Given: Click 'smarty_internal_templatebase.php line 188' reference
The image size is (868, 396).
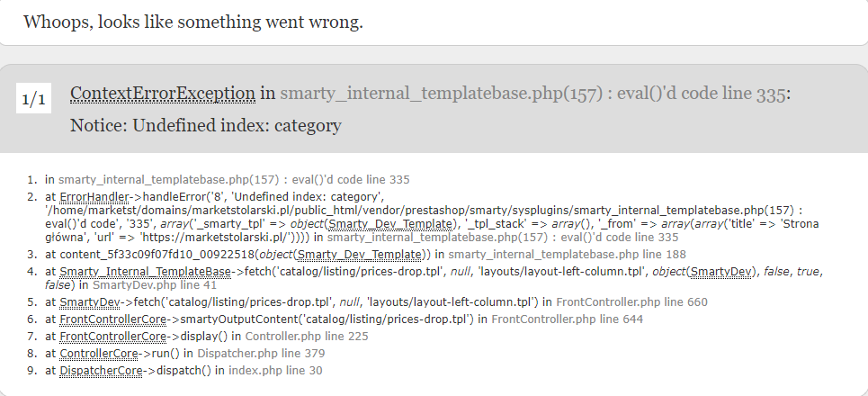Looking at the screenshot, I should [567, 254].
